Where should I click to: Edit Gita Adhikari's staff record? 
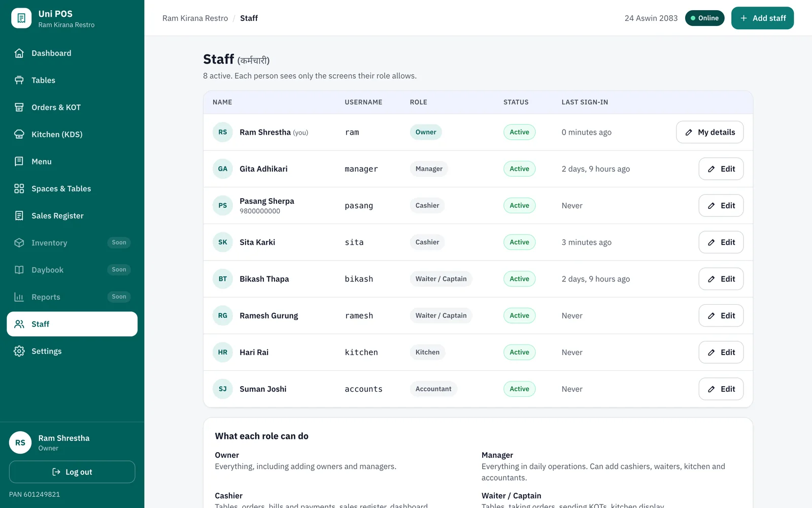point(721,169)
